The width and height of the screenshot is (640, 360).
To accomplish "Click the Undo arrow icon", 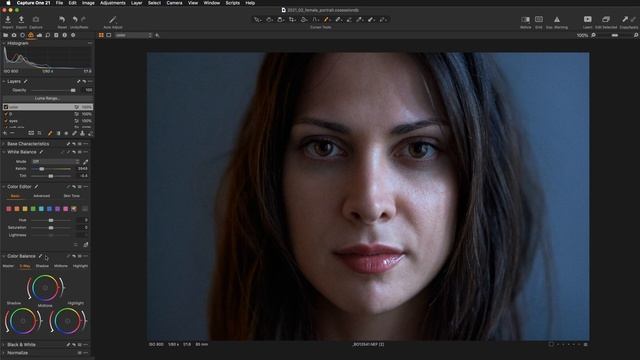I will click(75, 20).
